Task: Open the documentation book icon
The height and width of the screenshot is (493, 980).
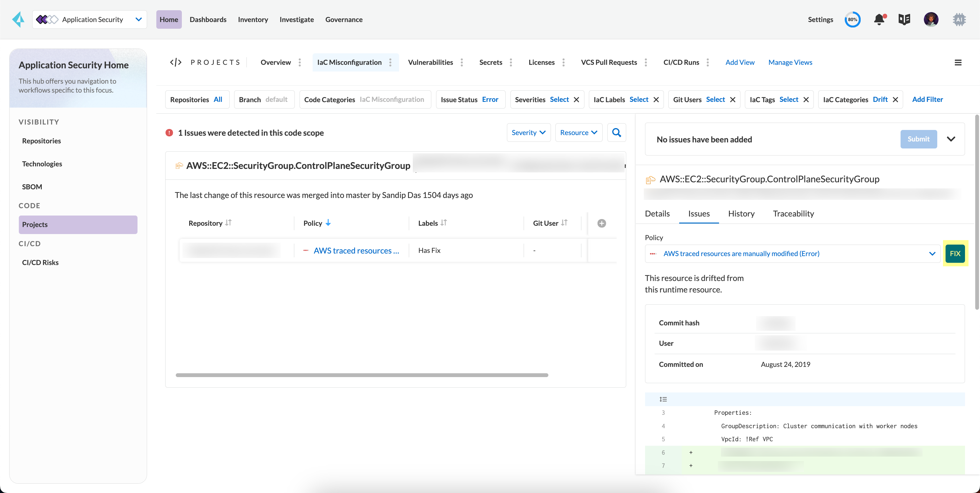Action: (x=904, y=19)
